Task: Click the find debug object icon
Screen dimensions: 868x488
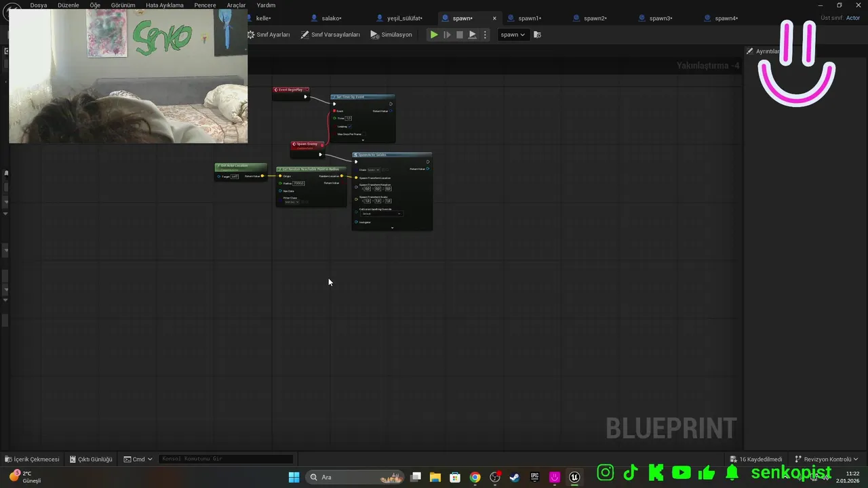Action: (537, 35)
